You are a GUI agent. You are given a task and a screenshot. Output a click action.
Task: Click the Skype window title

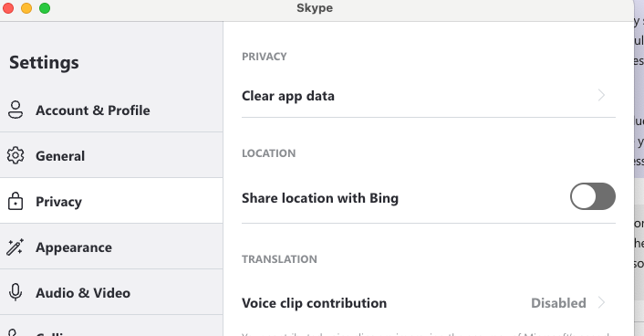coord(315,8)
